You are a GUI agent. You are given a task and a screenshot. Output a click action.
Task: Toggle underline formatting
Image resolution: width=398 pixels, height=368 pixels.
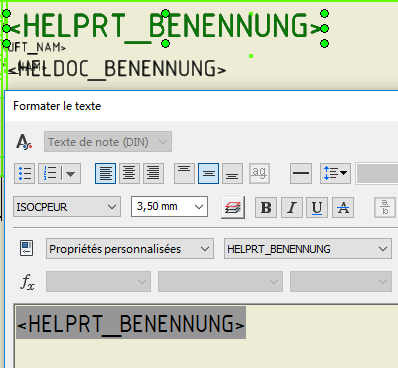pos(317,208)
